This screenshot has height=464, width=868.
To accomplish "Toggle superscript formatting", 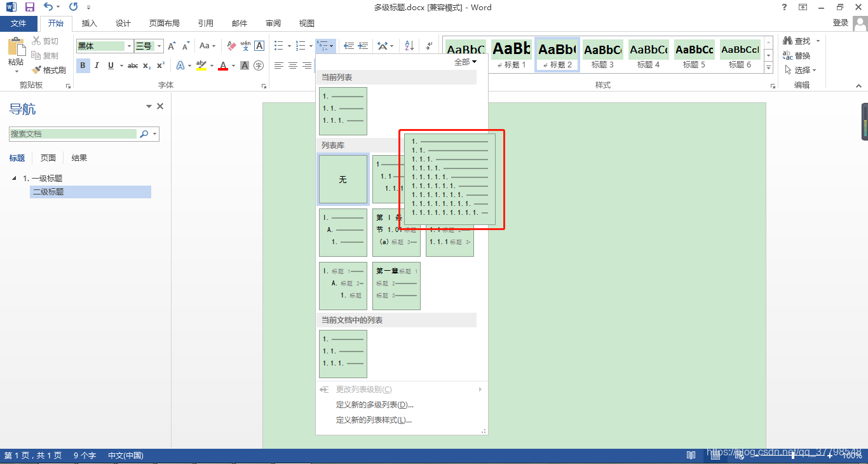I will pos(161,65).
